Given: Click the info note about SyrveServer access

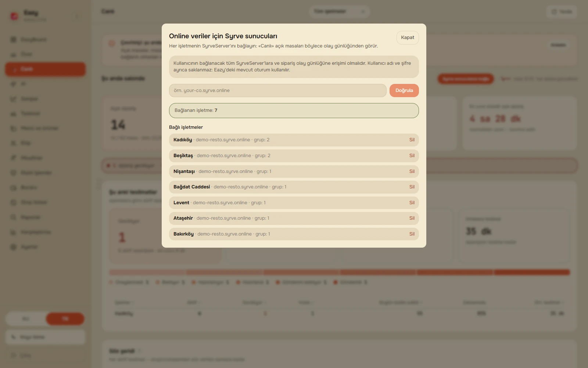Looking at the screenshot, I should click(x=294, y=67).
